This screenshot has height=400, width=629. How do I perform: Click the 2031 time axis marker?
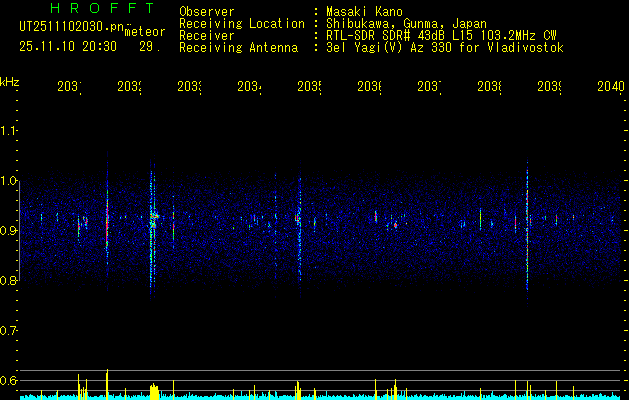click(x=69, y=87)
